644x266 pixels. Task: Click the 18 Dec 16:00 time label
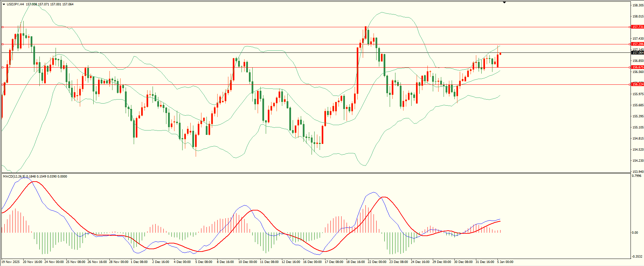[355, 262]
